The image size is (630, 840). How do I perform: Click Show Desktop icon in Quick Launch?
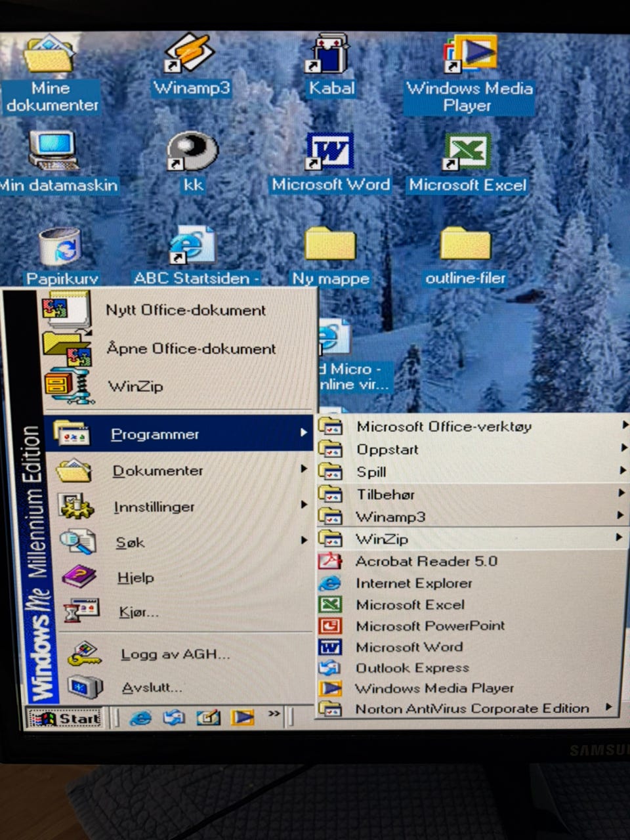(x=209, y=718)
